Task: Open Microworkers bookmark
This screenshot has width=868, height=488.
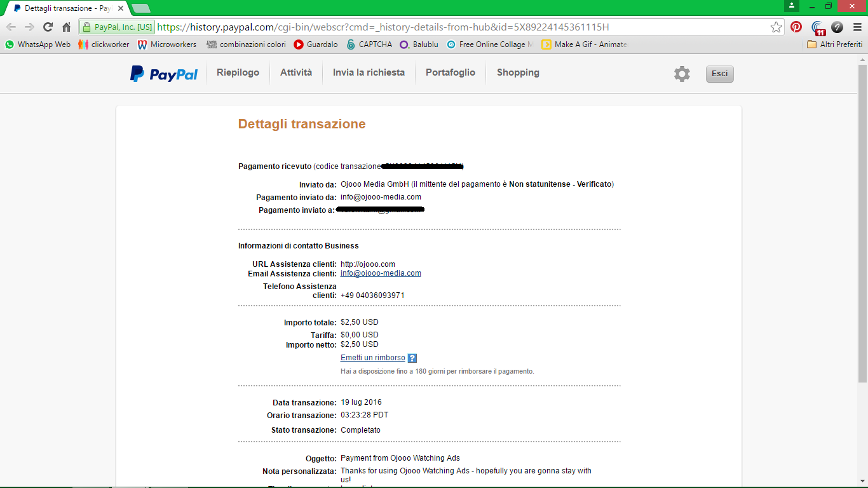Action: (x=167, y=44)
